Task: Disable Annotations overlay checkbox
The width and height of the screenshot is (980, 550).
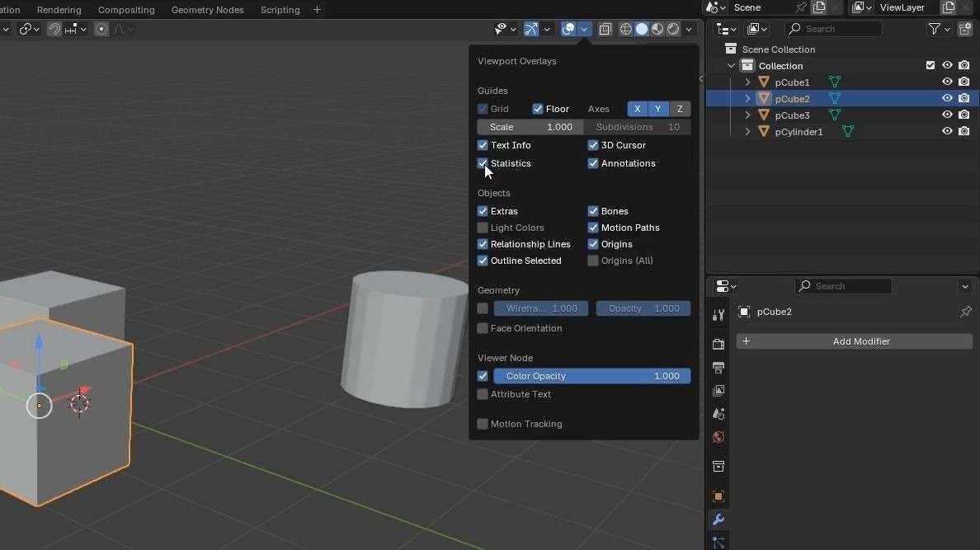Action: (593, 163)
